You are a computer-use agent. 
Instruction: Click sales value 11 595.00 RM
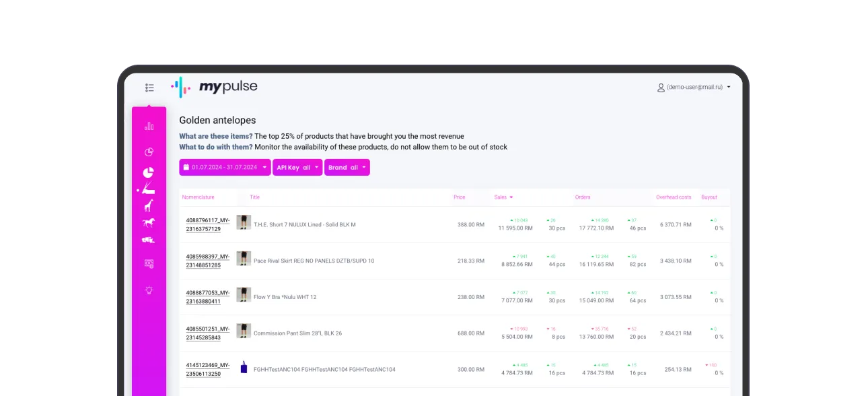pos(515,228)
